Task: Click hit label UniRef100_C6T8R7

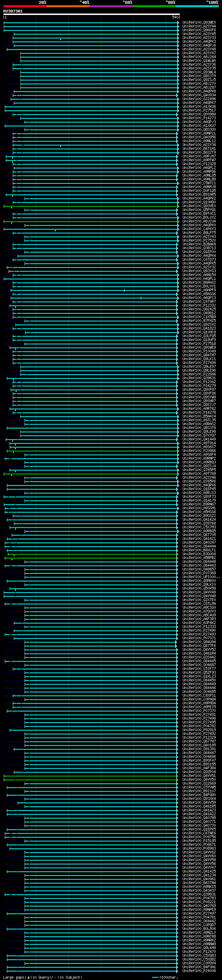Action: (199, 302)
